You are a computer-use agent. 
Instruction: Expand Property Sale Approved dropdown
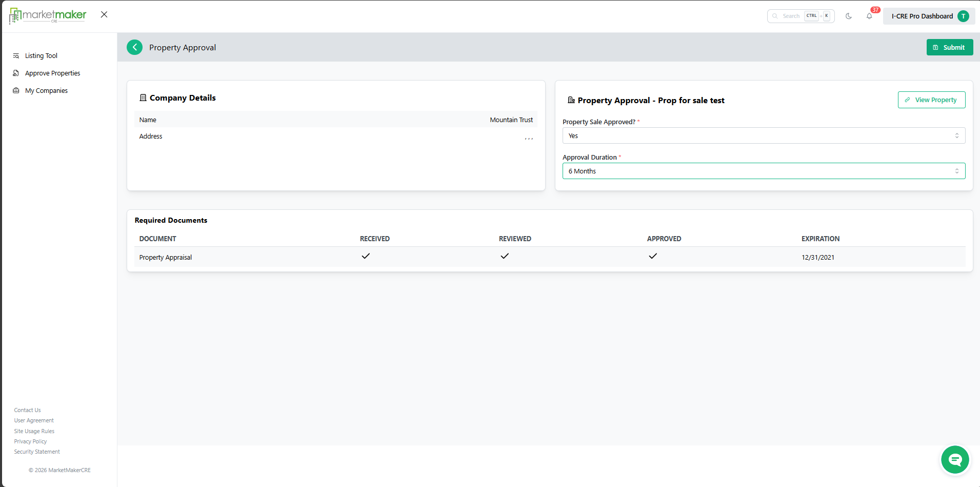tap(763, 135)
